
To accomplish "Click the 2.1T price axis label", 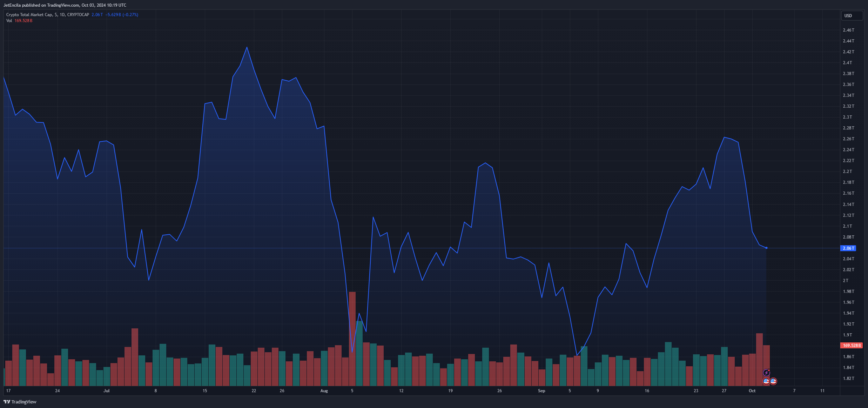I will pyautogui.click(x=847, y=226).
